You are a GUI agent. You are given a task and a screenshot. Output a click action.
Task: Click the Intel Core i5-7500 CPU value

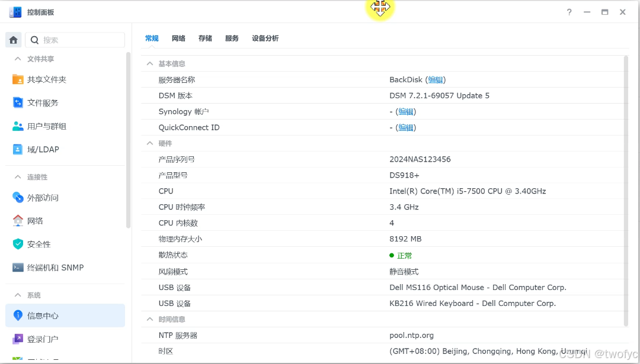[x=468, y=191]
